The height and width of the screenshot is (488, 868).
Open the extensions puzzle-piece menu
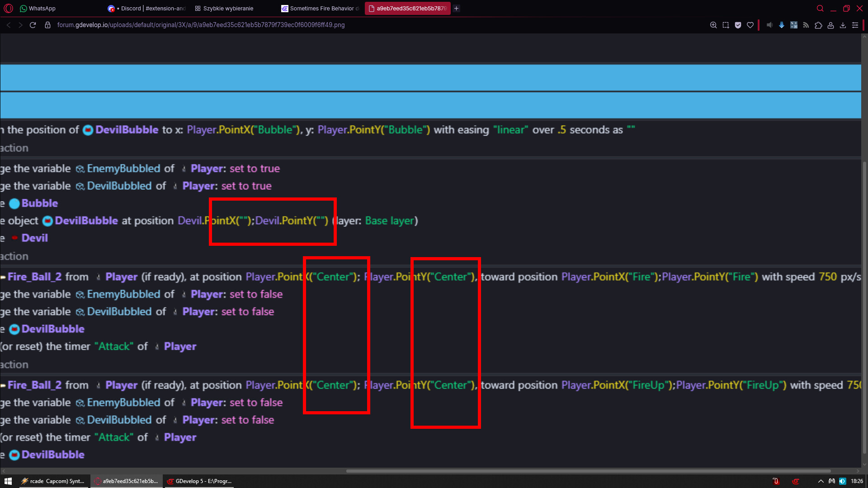tap(818, 25)
